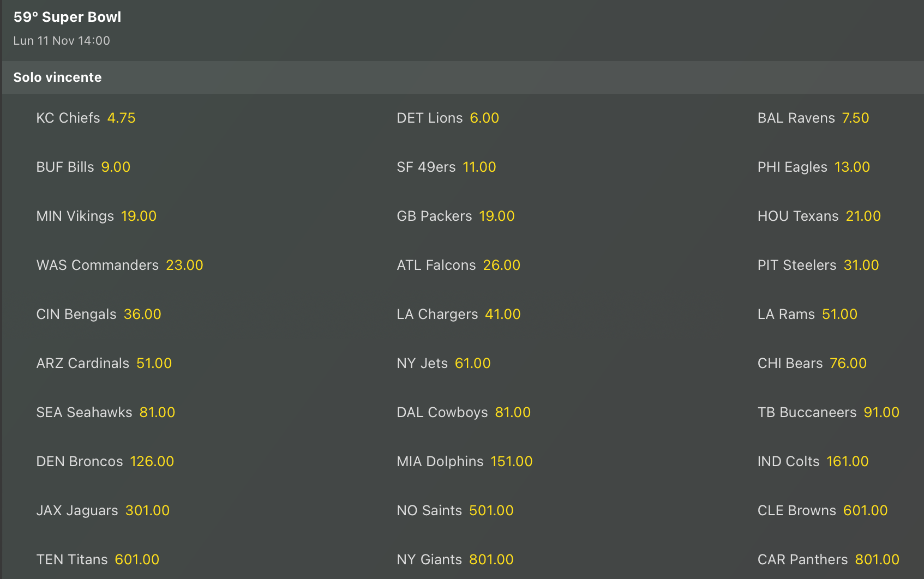Viewport: 924px width, 579px height.
Task: Pick PIT Steelers at 31.00
Action: (x=817, y=265)
